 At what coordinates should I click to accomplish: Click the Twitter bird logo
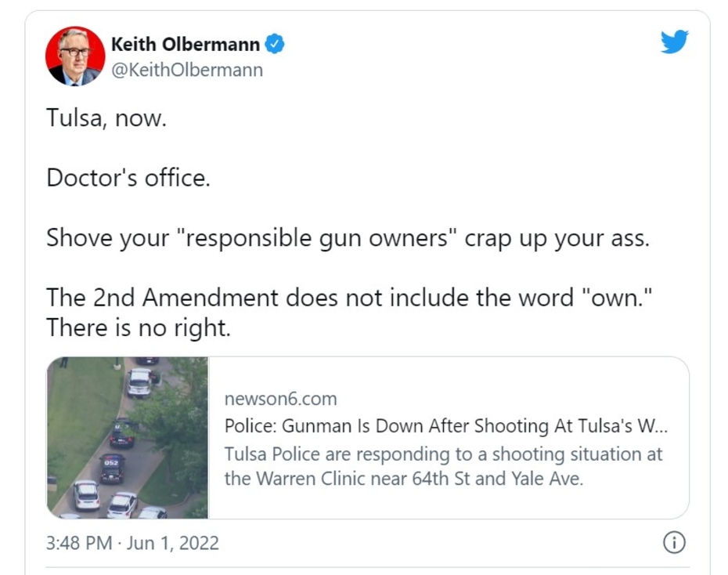674,42
